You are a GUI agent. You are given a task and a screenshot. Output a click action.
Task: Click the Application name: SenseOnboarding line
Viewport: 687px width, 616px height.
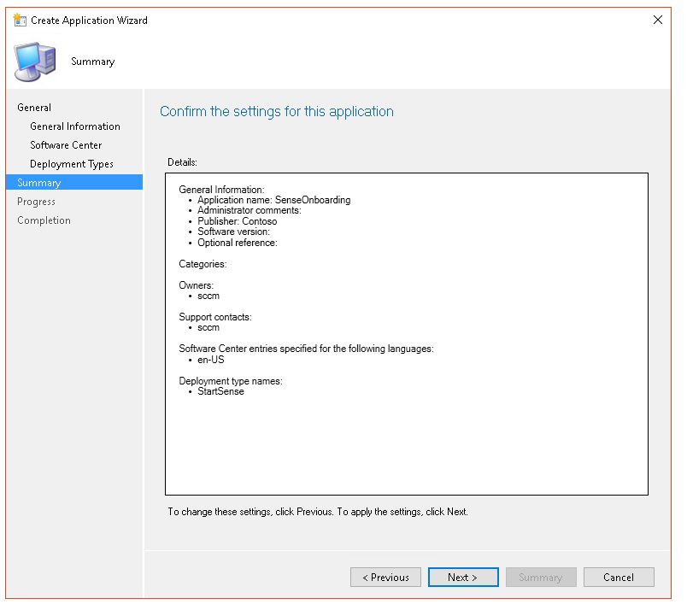pyautogui.click(x=273, y=200)
